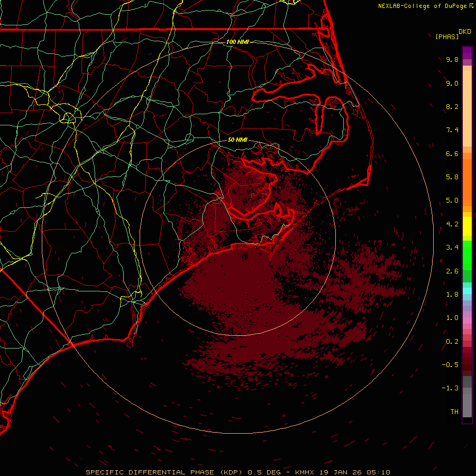476x476 pixels.
Task: Click the -1.3 legend value
Action: pyautogui.click(x=450, y=388)
